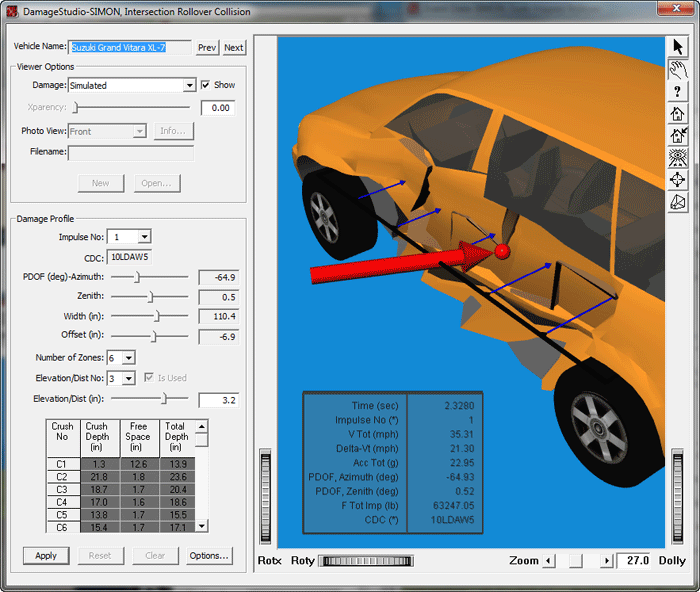Open the Options... dialog button
The width and height of the screenshot is (700, 592).
click(x=209, y=556)
